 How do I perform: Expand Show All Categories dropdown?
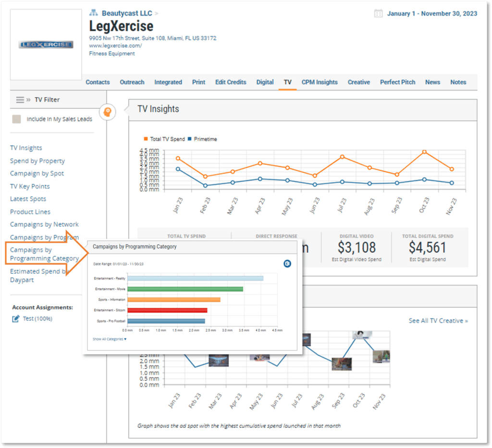pos(110,339)
